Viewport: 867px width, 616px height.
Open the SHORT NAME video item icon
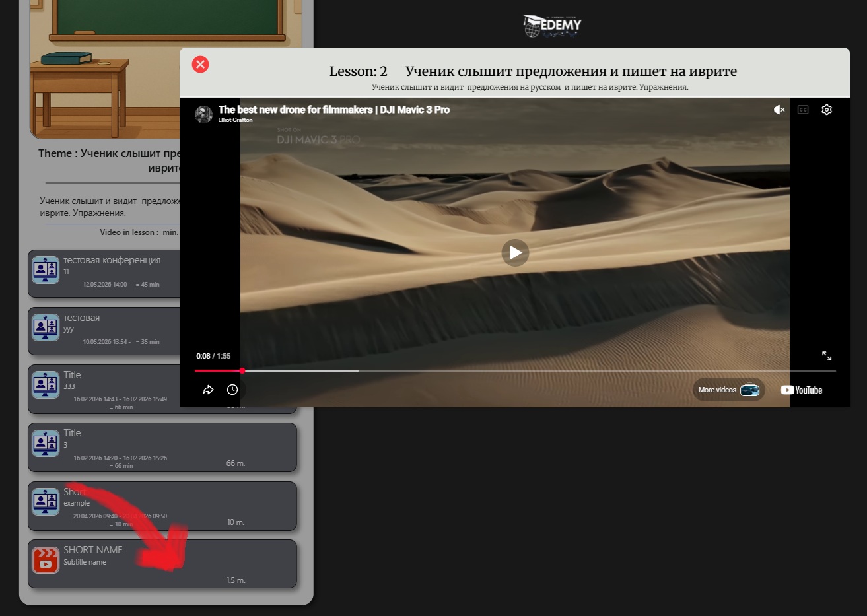coord(46,561)
